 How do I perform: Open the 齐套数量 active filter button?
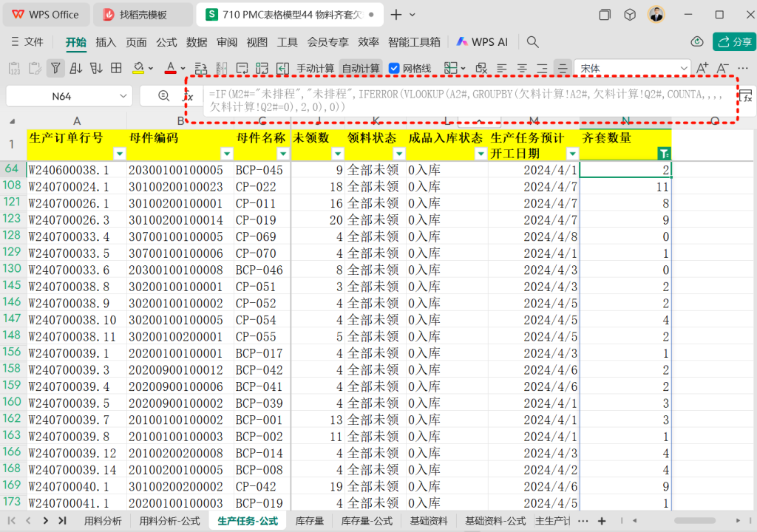(x=665, y=154)
